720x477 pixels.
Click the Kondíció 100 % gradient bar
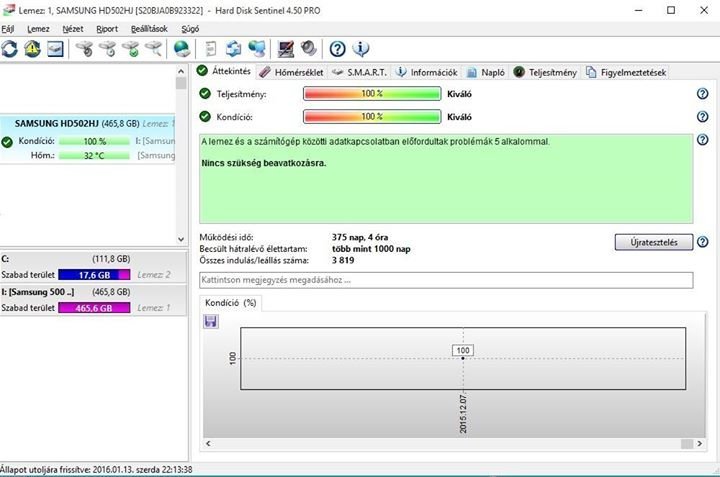pos(372,117)
